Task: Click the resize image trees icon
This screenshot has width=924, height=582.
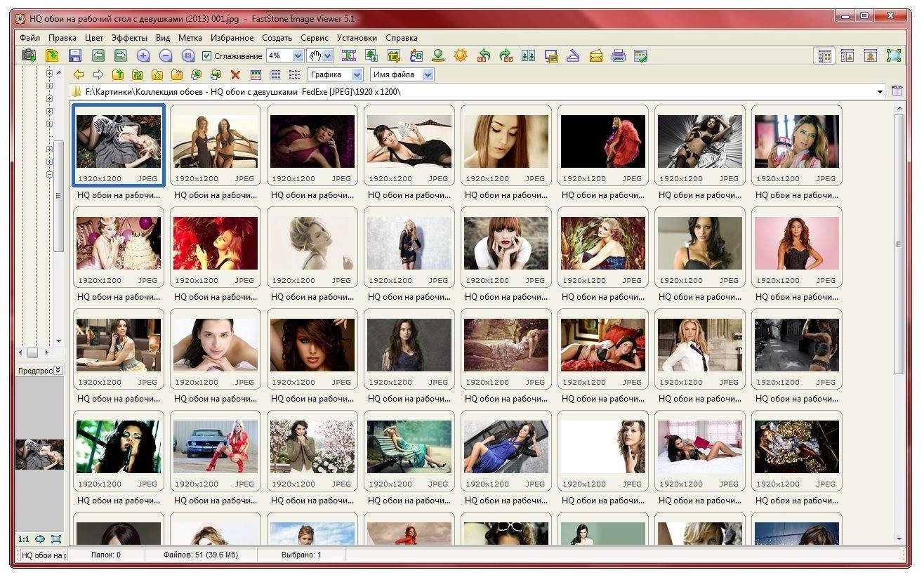Action: coord(371,55)
